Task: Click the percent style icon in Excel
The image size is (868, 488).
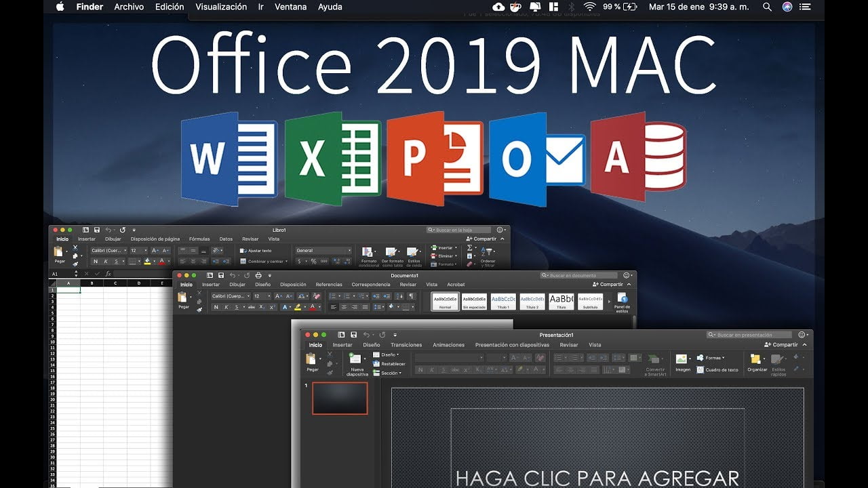Action: 313,261
